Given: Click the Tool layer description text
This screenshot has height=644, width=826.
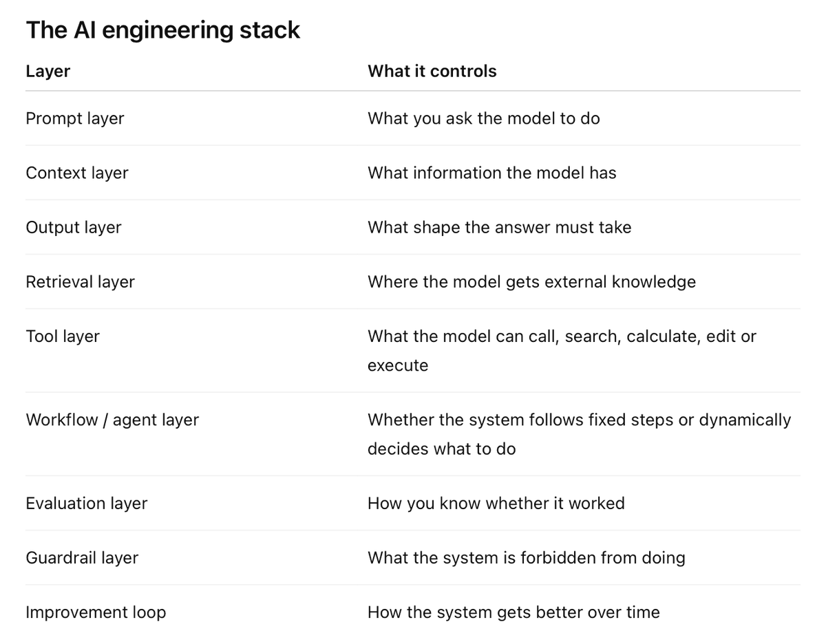Looking at the screenshot, I should click(x=562, y=351).
